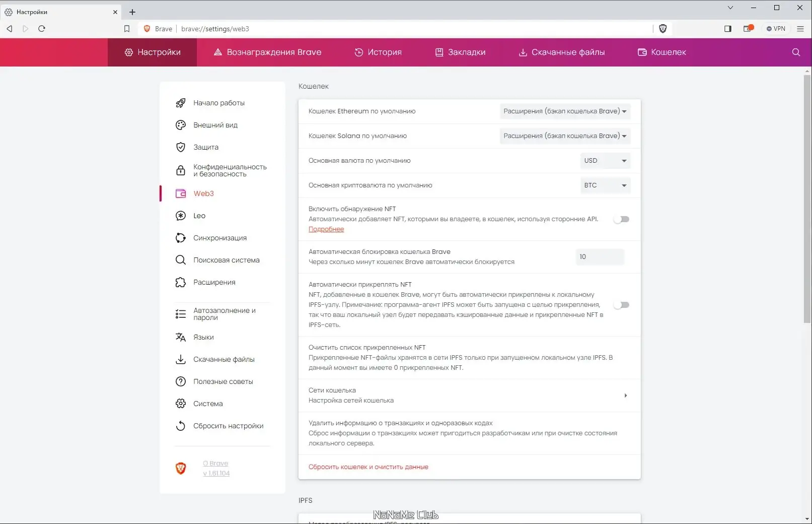
Task: Click Сбросить кошелек и очистить данные
Action: pyautogui.click(x=368, y=467)
